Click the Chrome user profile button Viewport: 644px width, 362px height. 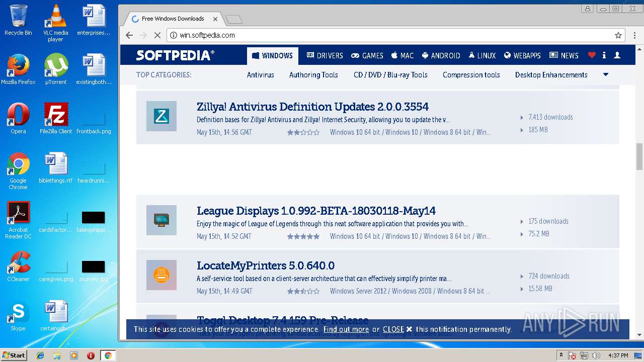click(587, 9)
